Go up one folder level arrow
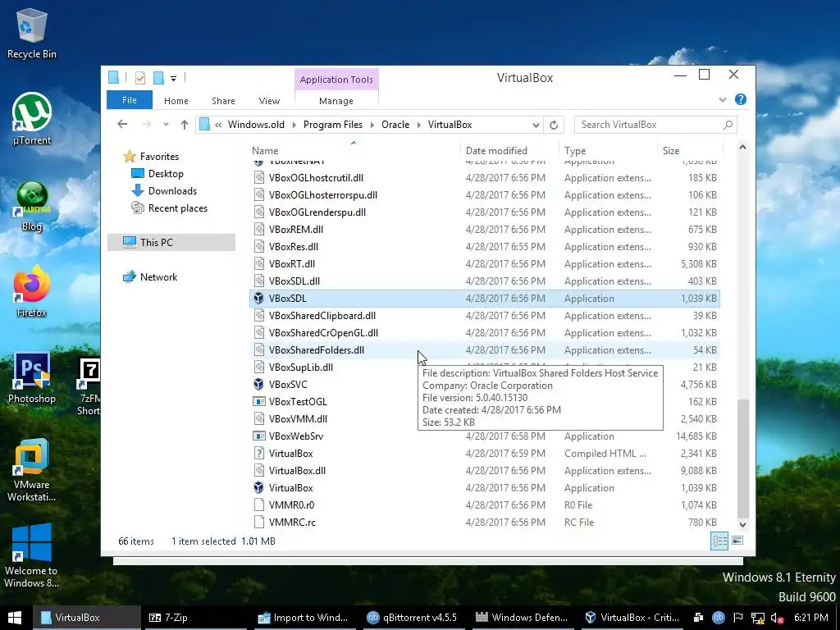The width and height of the screenshot is (840, 630). point(185,125)
